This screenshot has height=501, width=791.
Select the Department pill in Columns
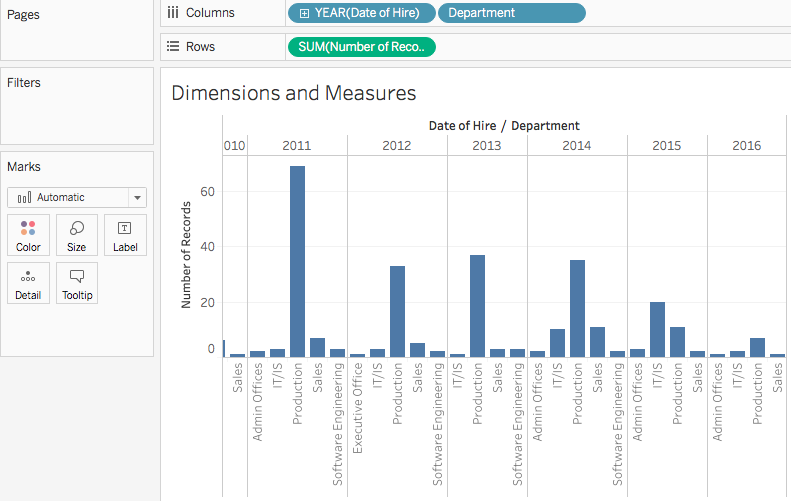[x=512, y=13]
